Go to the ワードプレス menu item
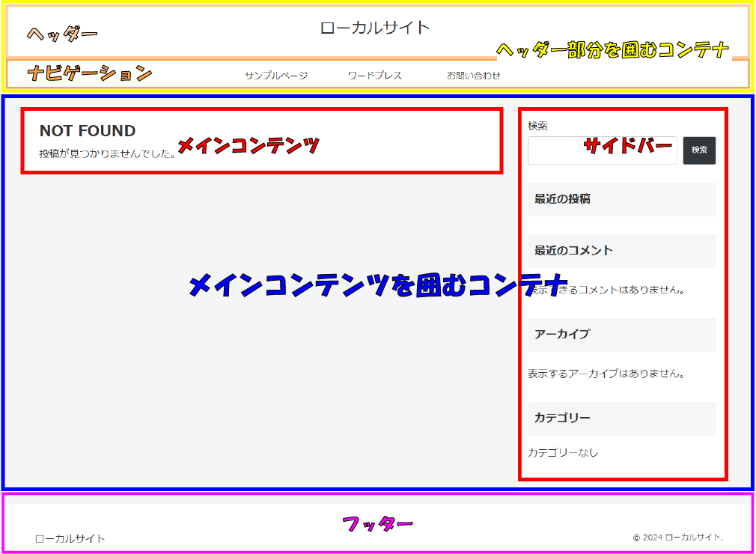This screenshot has height=554, width=756. tap(375, 76)
